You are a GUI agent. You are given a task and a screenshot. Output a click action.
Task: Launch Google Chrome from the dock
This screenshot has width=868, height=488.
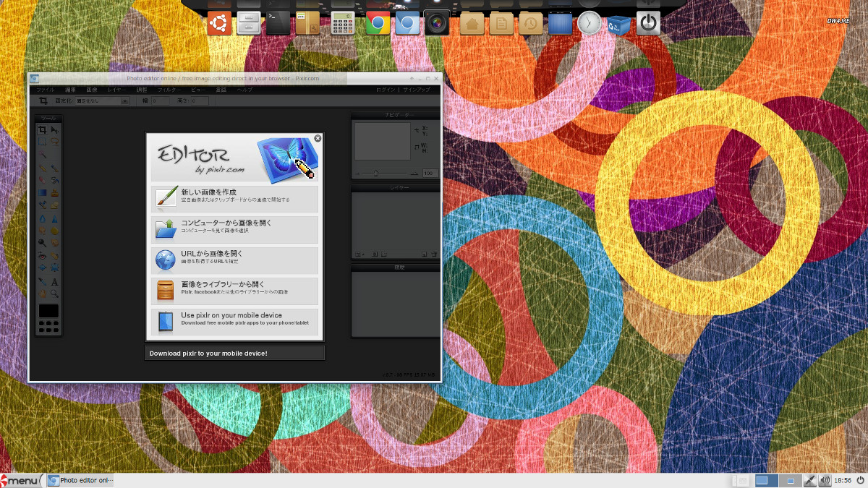pos(378,24)
